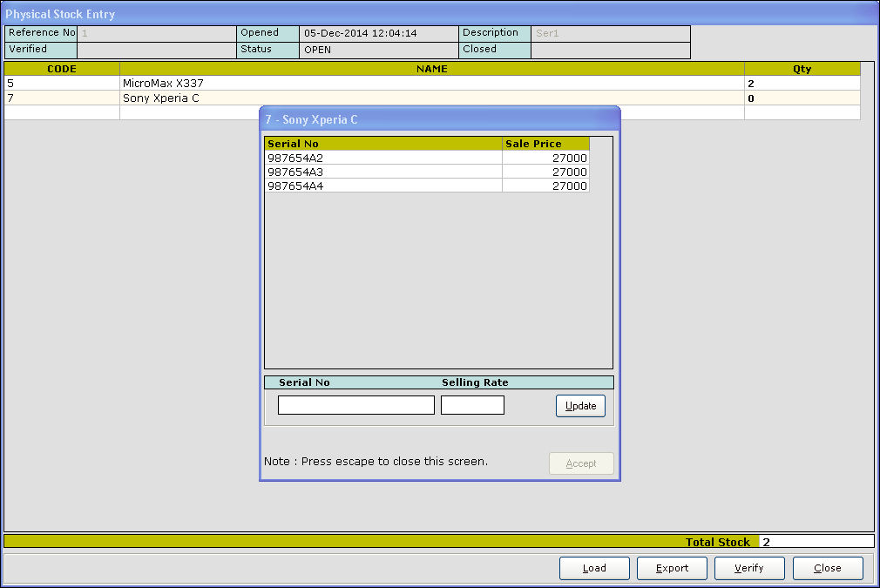Select the MicroMax X337 item row

click(432, 83)
